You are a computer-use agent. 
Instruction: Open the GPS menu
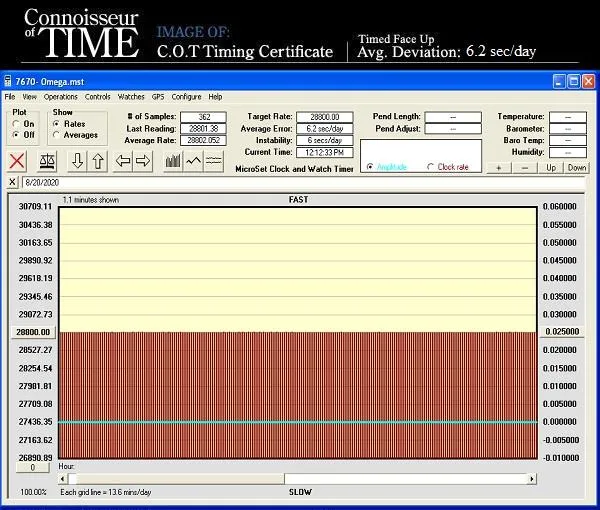(158, 97)
